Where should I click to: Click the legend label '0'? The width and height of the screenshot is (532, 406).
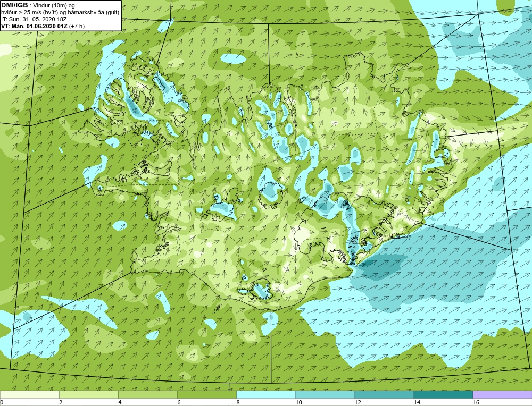pos(2,402)
